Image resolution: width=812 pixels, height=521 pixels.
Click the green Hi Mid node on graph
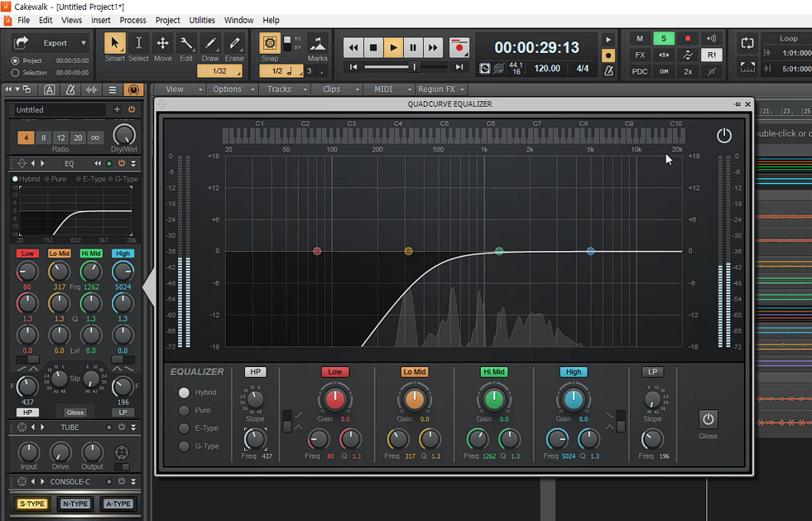click(498, 252)
